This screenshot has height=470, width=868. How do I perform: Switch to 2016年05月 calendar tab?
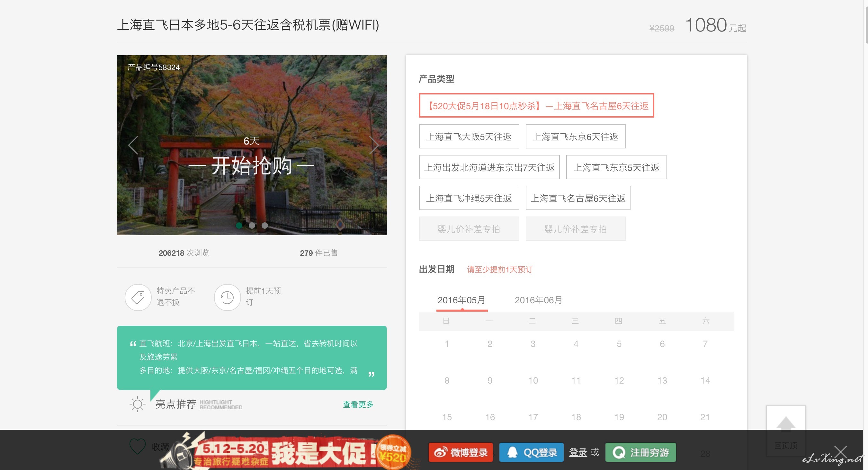point(461,300)
